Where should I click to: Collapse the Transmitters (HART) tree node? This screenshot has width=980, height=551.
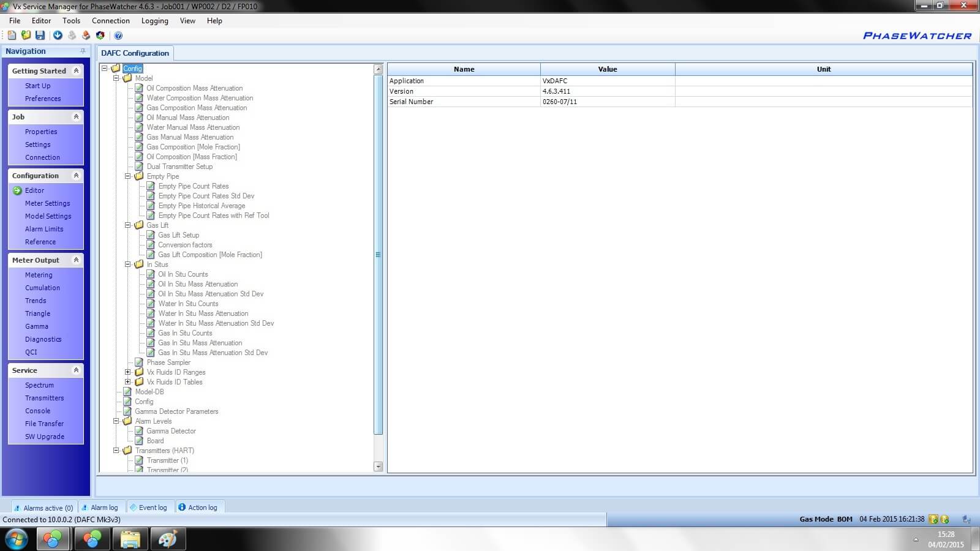pyautogui.click(x=116, y=451)
